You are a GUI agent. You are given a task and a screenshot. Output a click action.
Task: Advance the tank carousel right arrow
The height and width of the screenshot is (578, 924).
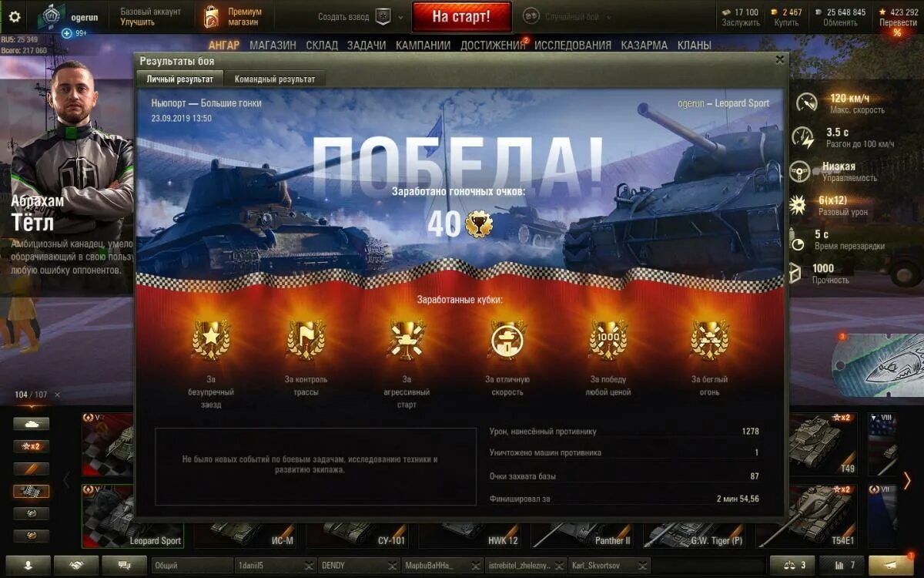coord(907,481)
